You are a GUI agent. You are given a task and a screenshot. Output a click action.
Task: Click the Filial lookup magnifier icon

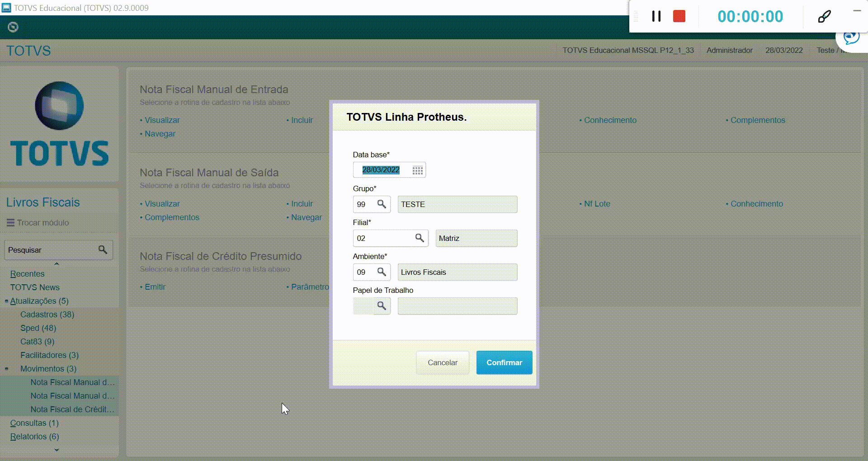[x=420, y=238]
